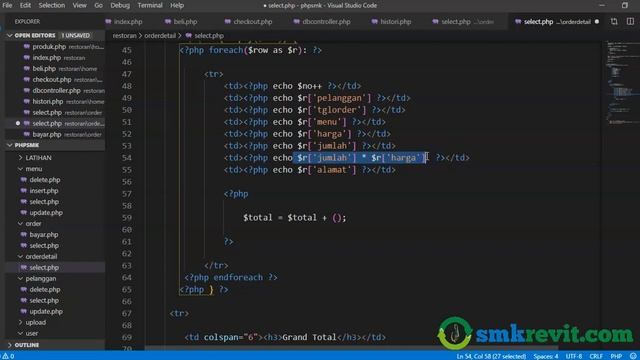Click the restoran breadcrumb segment
This screenshot has width=640, height=360.
coord(124,36)
